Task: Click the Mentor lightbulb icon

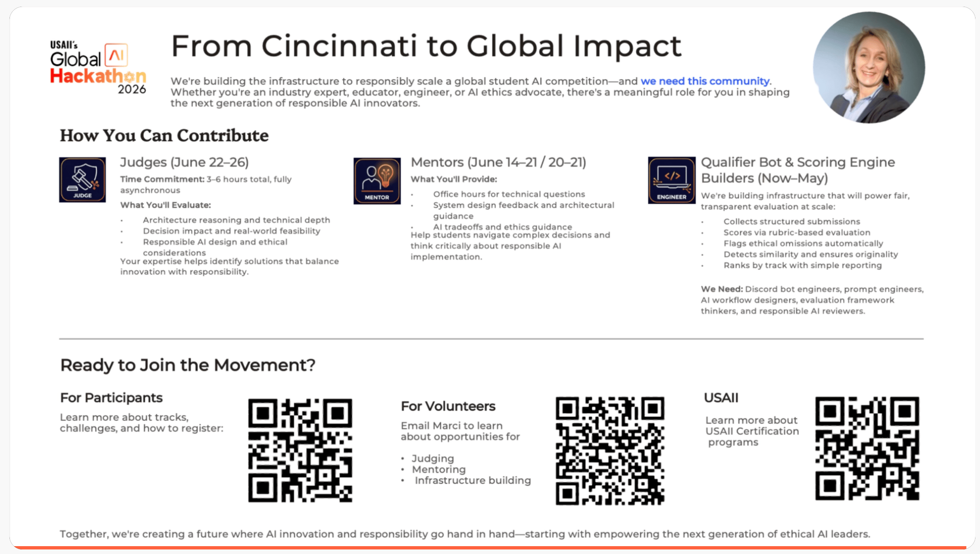Action: [x=377, y=181]
